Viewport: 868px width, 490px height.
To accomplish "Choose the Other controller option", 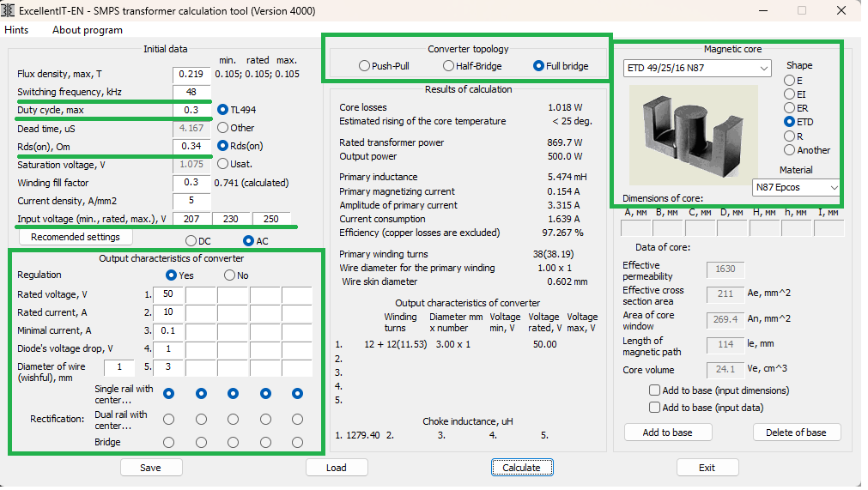I will coord(236,128).
